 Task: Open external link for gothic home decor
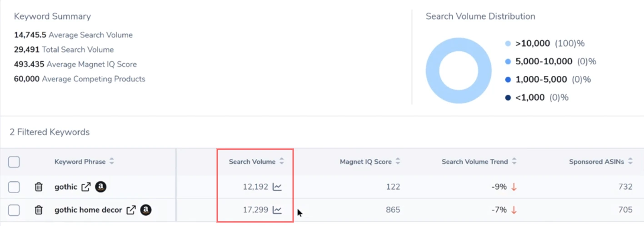131,210
